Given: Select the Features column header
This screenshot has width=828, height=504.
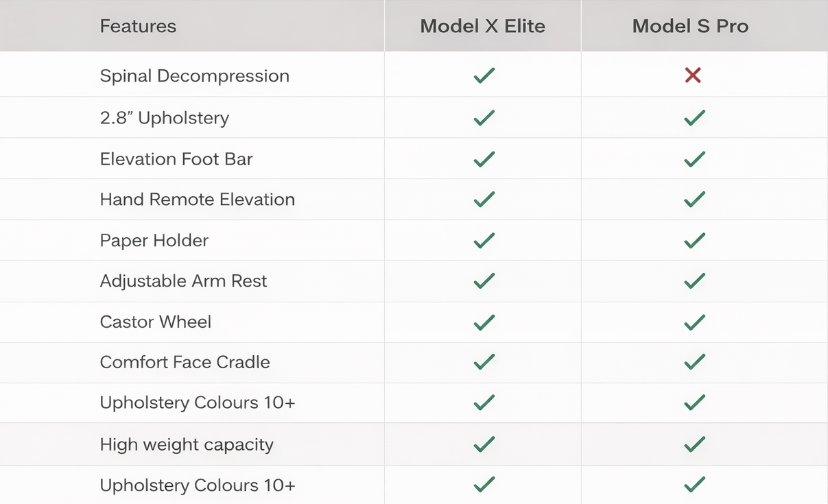Looking at the screenshot, I should pyautogui.click(x=138, y=26).
